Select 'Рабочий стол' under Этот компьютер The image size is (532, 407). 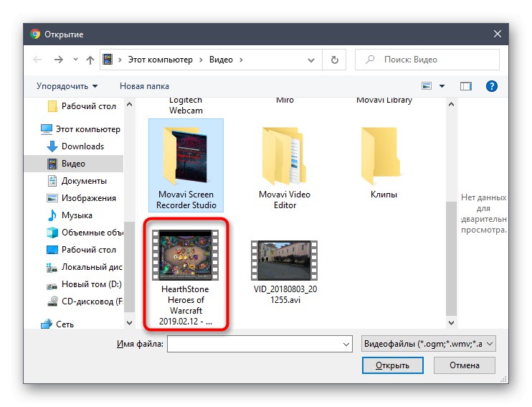(82, 250)
